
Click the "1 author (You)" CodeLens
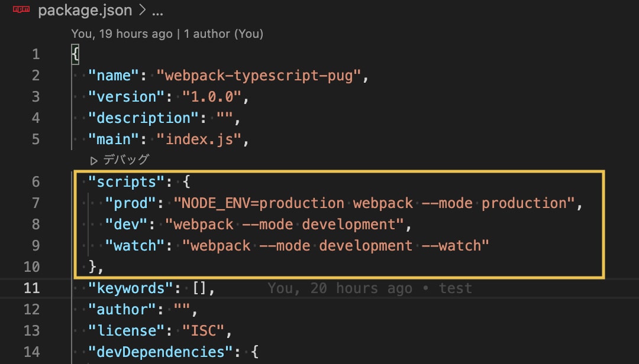click(223, 34)
